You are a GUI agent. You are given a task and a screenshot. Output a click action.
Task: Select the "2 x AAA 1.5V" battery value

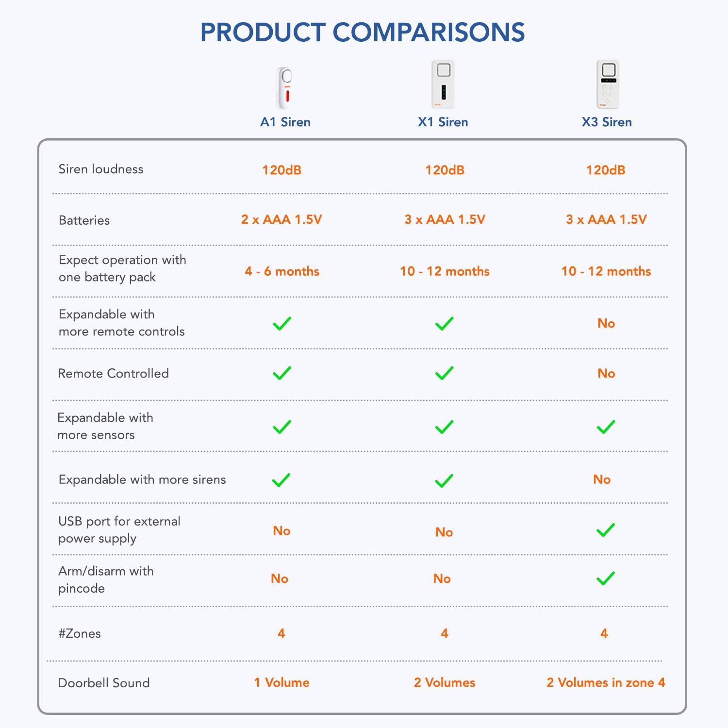coord(281,219)
